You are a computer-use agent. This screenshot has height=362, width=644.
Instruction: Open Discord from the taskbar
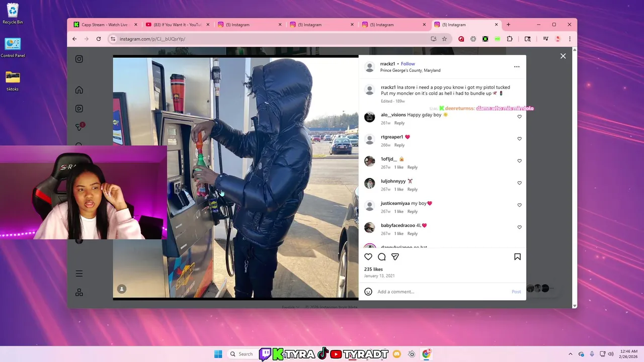coord(396,354)
